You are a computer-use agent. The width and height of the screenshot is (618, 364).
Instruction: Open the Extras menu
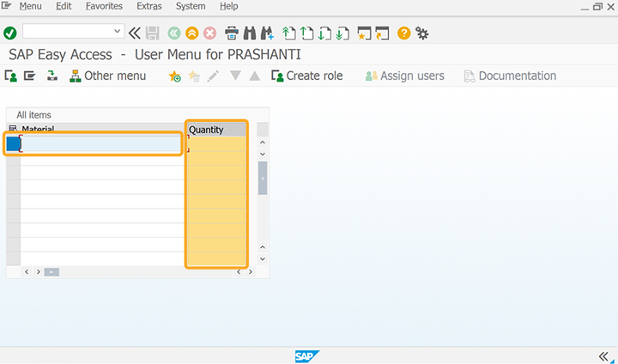click(x=149, y=6)
